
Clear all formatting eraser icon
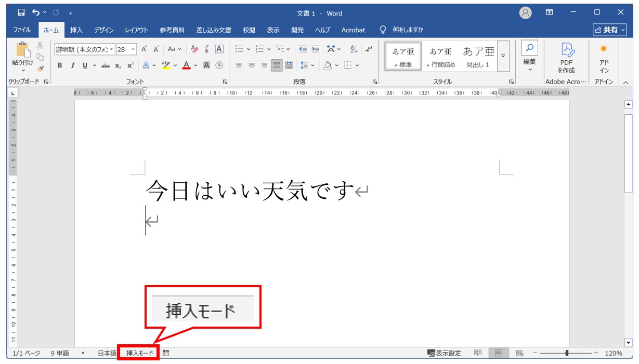pos(195,49)
